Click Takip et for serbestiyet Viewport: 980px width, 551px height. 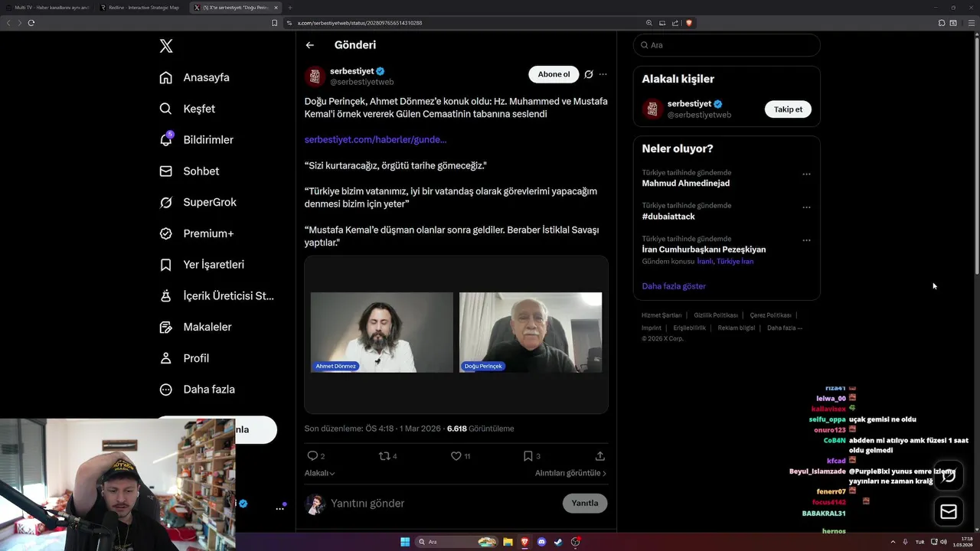pyautogui.click(x=788, y=109)
